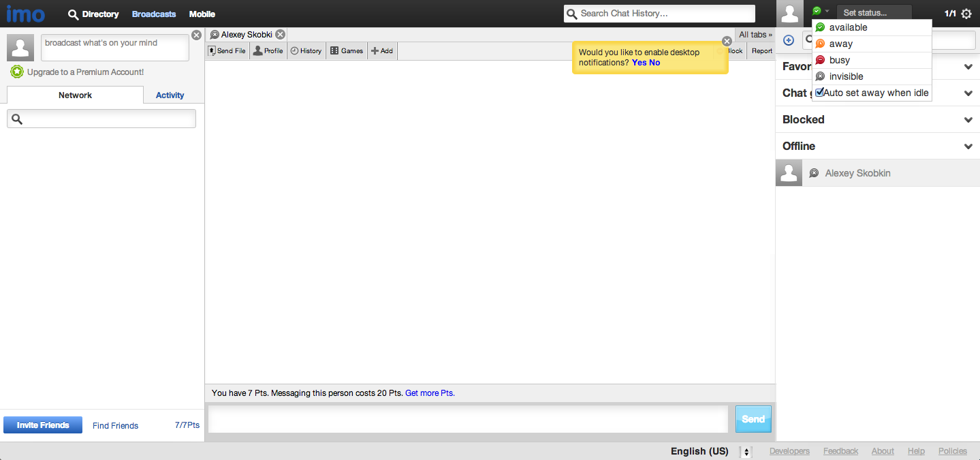The image size is (980, 460).
Task: Open chat History from toolbar
Action: click(x=306, y=51)
